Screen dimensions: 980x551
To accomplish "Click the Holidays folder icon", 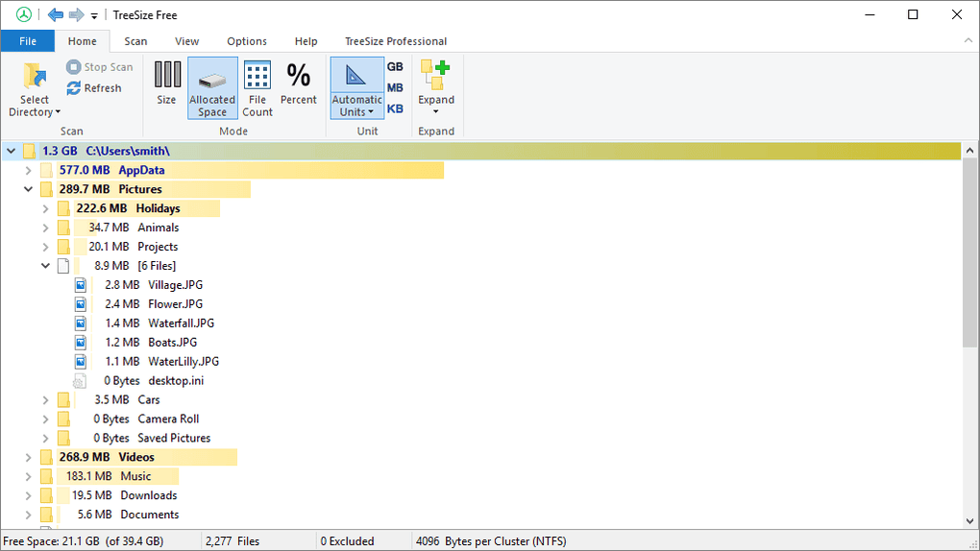I will pos(63,208).
